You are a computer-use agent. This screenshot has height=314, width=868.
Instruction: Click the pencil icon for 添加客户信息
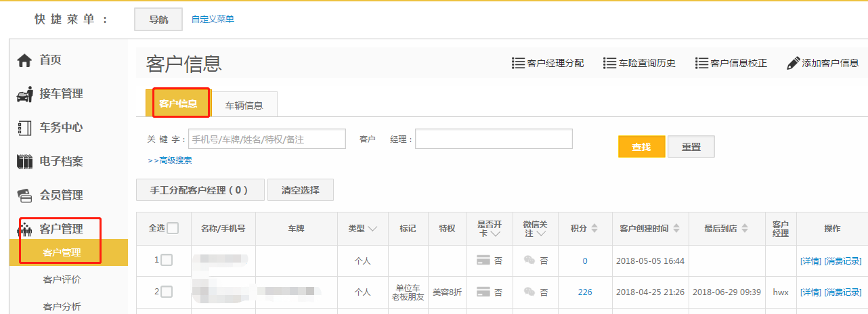pos(794,63)
